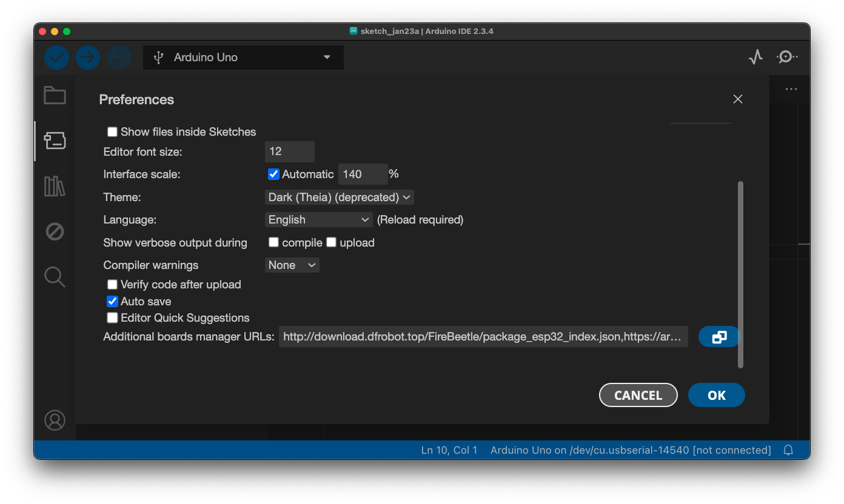Open the Sketchbook folder sidebar icon

pyautogui.click(x=55, y=95)
